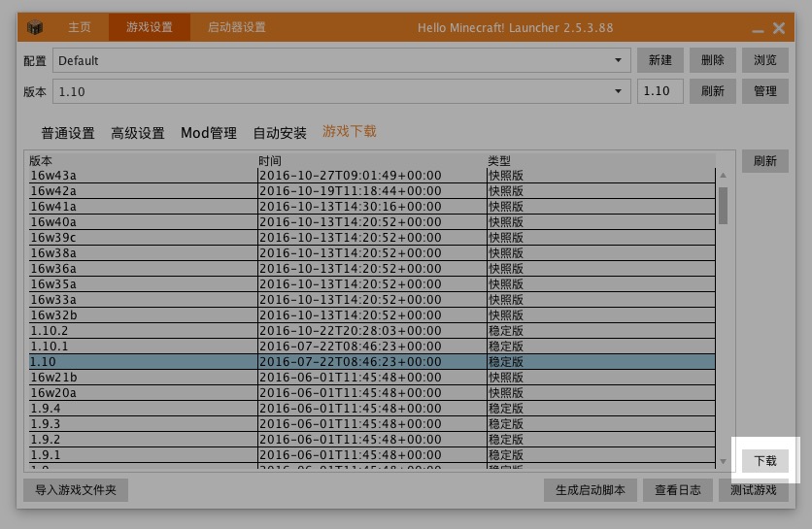Viewport: 812px width, 529px height.
Task: Close the launcher window
Action: [778, 28]
